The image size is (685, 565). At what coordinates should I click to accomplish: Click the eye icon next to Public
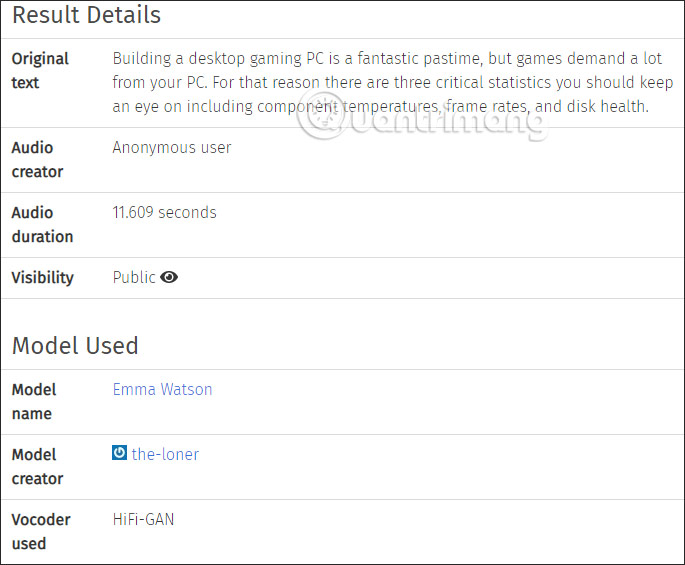(169, 277)
